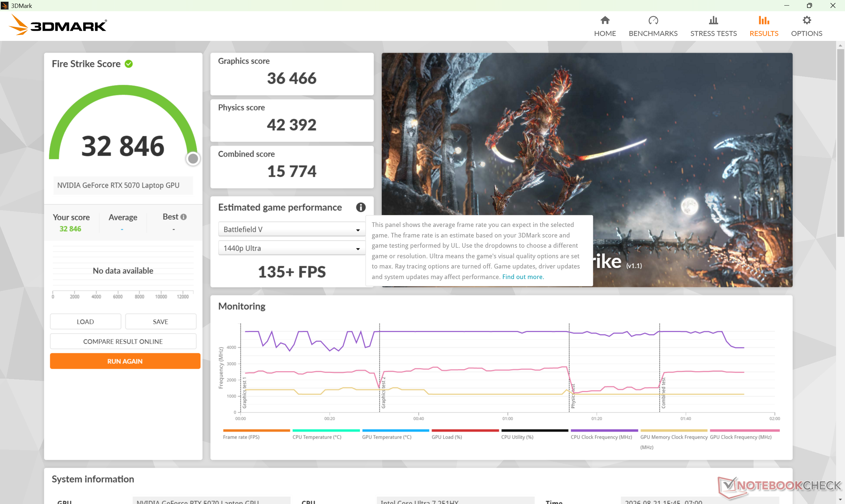This screenshot has height=504, width=845.
Task: Click the LOAD button
Action: click(x=85, y=322)
